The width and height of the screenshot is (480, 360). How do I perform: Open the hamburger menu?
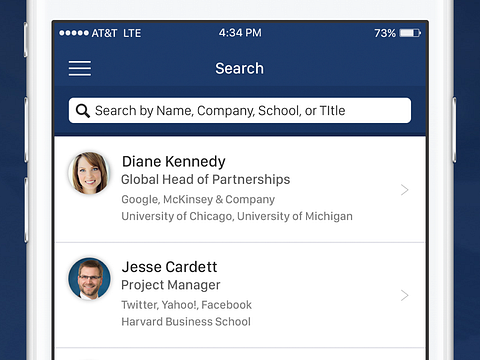80,68
